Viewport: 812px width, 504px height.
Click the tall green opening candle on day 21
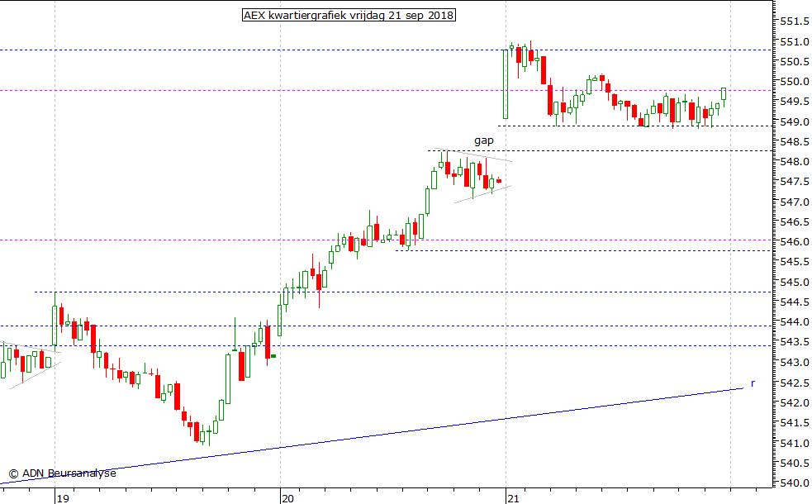(x=506, y=84)
